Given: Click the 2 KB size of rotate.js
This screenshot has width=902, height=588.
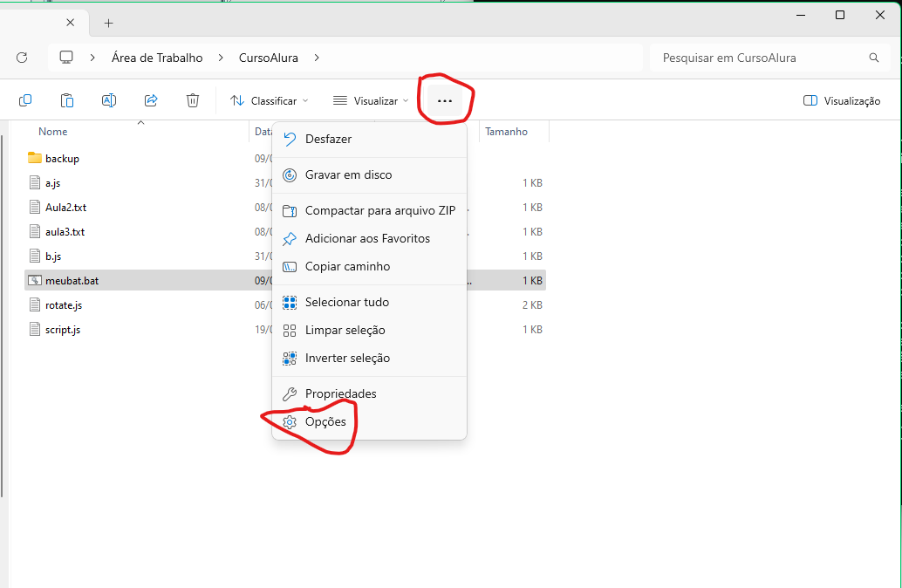Looking at the screenshot, I should (x=532, y=305).
